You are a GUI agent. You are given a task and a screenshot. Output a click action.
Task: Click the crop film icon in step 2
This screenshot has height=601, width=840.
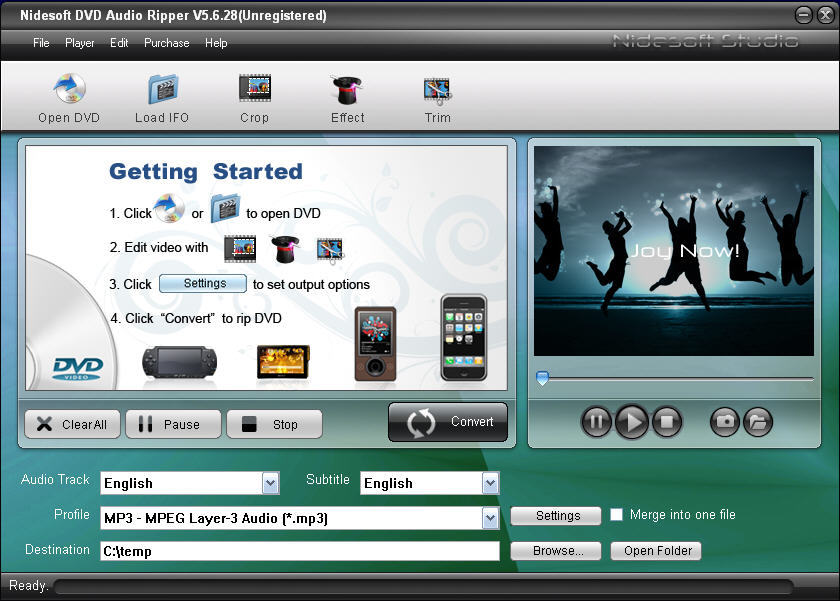click(x=240, y=248)
